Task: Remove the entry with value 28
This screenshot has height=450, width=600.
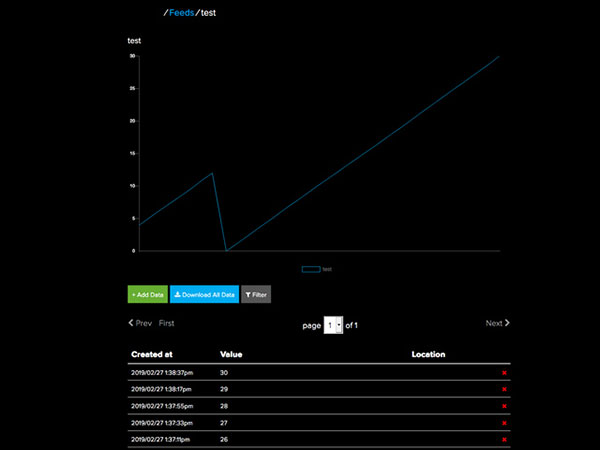Action: 504,406
